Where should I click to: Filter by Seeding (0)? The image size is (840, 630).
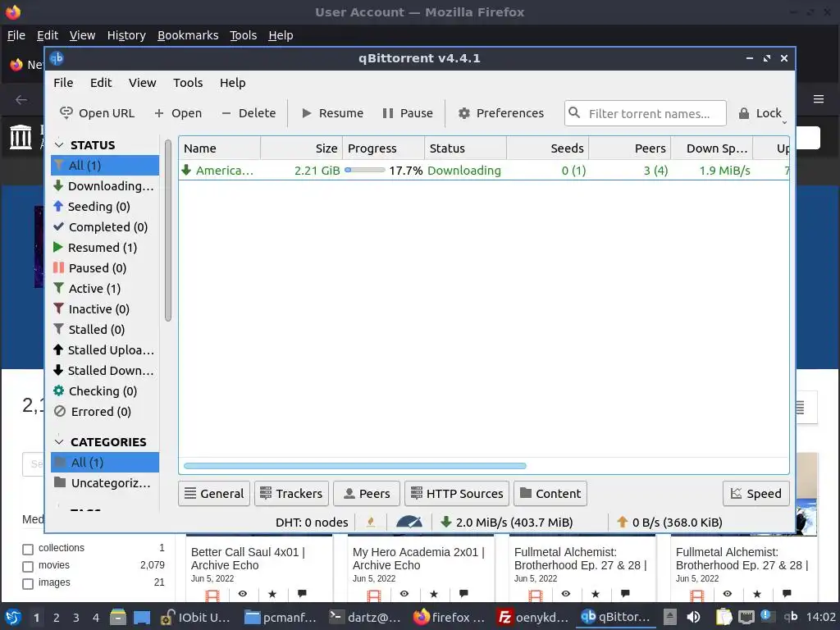pos(105,206)
